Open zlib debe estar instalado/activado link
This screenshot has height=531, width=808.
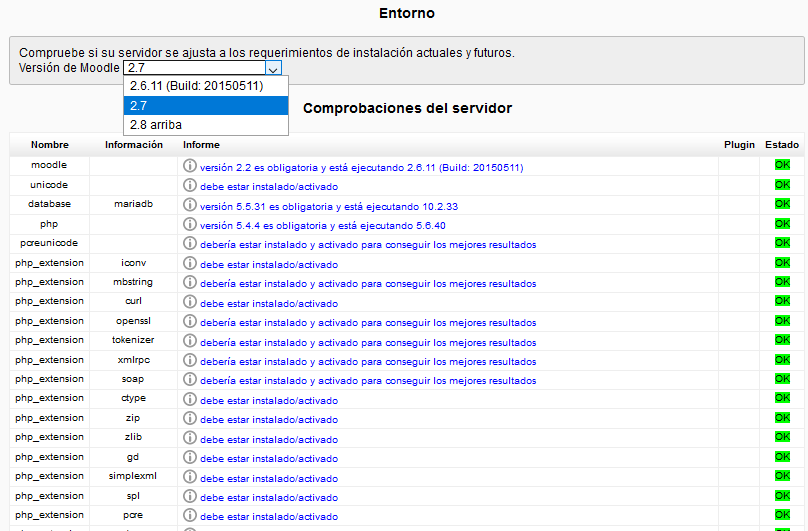[x=269, y=440]
